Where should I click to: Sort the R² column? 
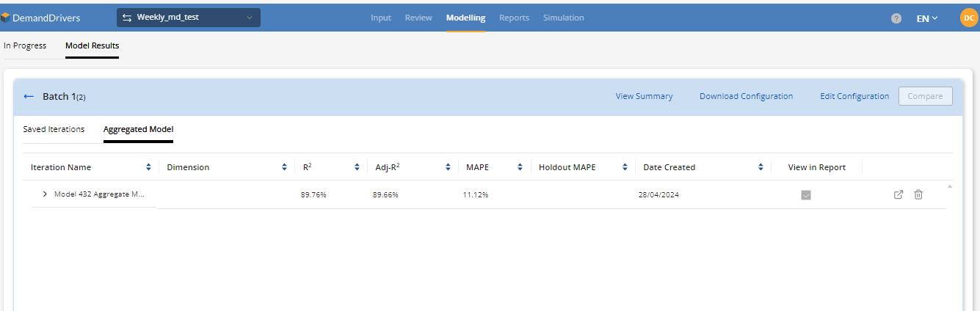tap(357, 167)
